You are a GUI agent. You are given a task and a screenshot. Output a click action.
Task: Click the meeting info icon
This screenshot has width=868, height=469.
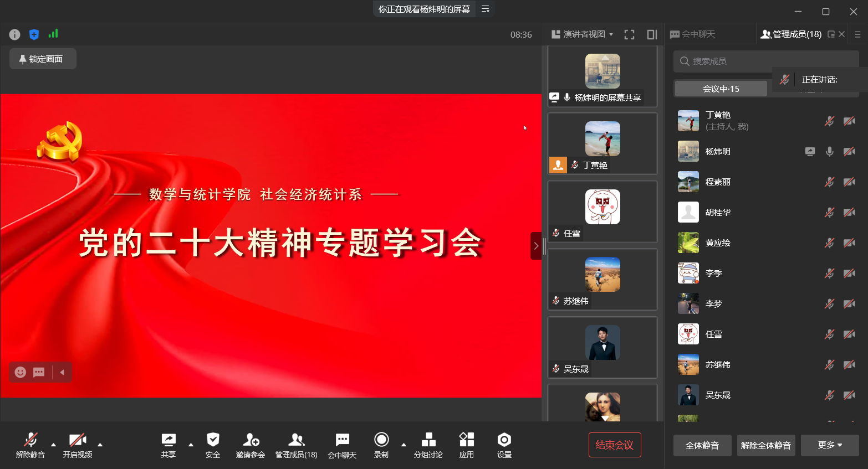click(15, 34)
